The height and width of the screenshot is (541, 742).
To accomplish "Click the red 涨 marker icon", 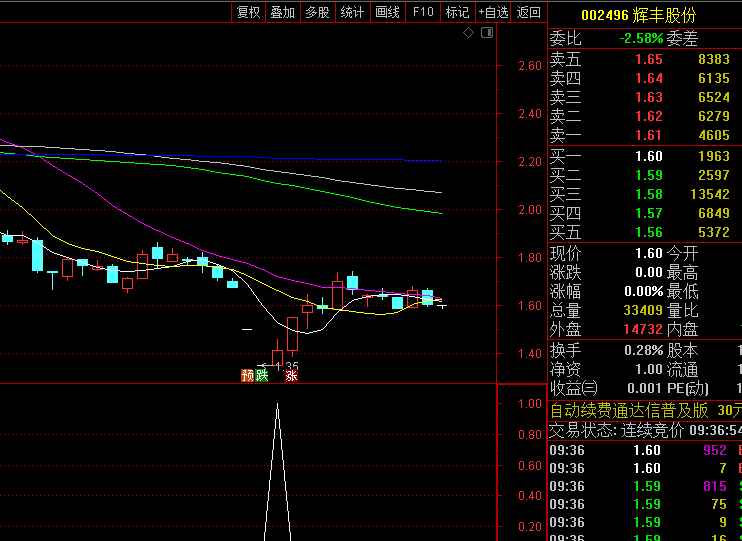I will (291, 375).
